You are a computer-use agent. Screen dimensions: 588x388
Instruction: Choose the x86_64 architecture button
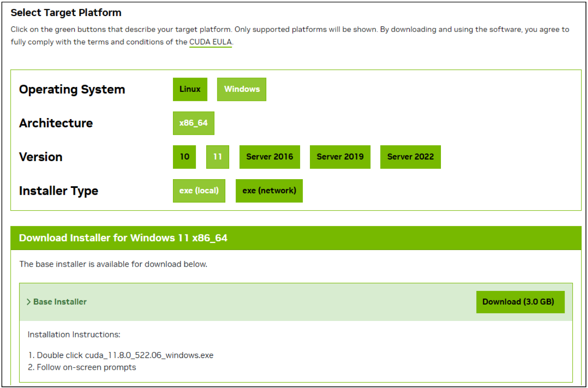pyautogui.click(x=194, y=123)
